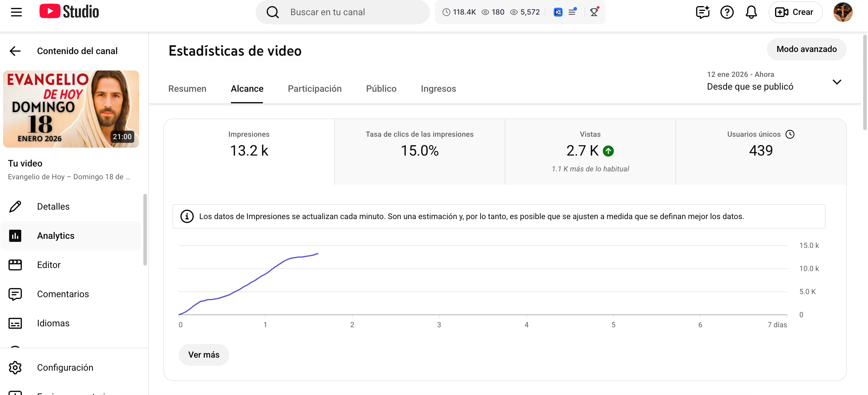Open Comentarios in the sidebar
Screen dimensions: 868x395
[63, 294]
